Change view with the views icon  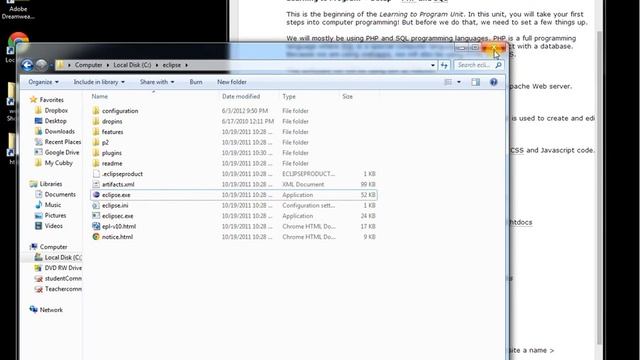click(448, 82)
